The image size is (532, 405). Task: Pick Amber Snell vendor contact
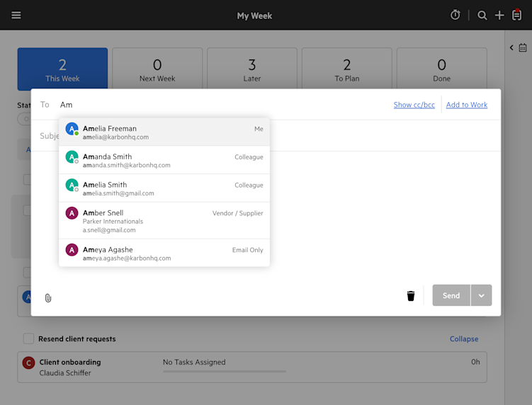pyautogui.click(x=164, y=221)
